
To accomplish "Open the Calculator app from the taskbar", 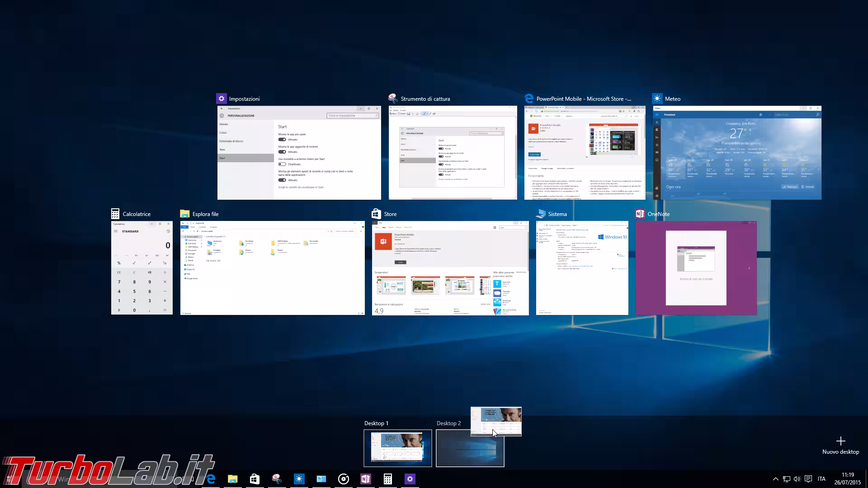I will [x=388, y=479].
